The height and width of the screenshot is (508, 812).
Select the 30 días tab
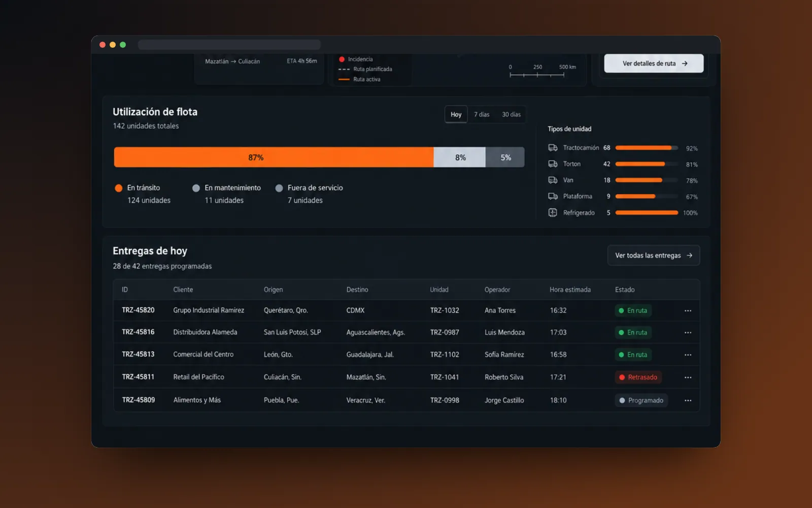pyautogui.click(x=511, y=114)
